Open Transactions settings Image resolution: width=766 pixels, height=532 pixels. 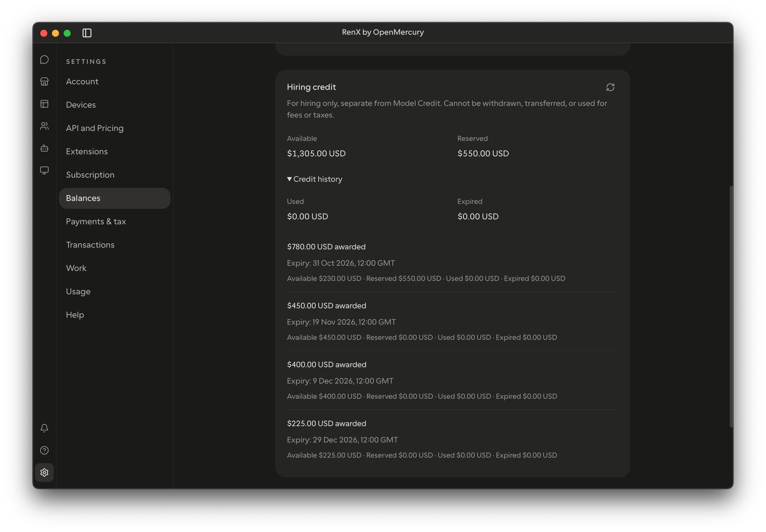coord(114,245)
